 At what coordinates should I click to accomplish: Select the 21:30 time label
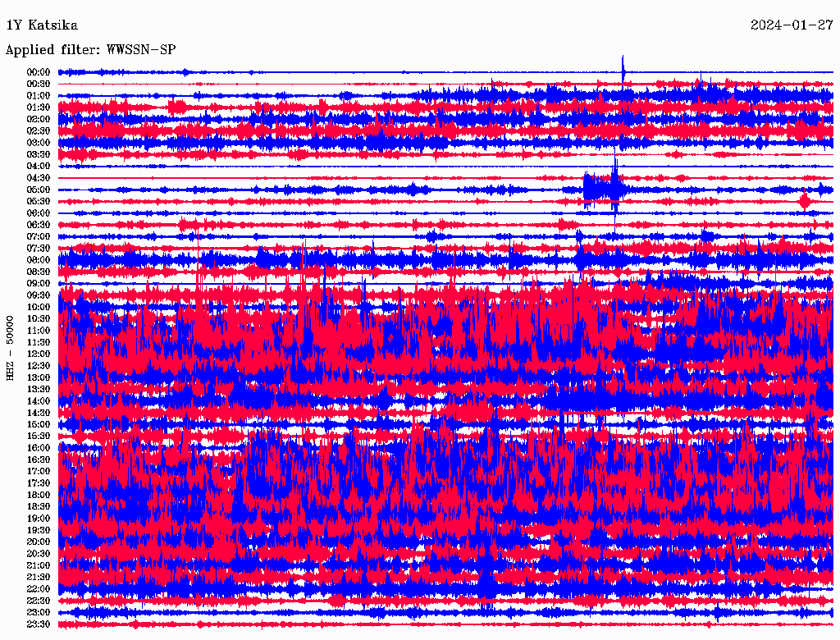[39, 578]
